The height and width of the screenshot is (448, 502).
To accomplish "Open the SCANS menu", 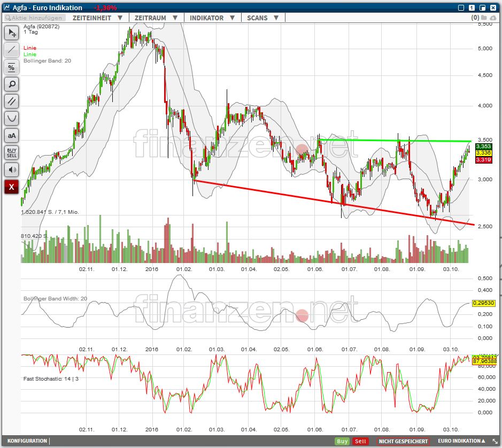I will pos(262,18).
